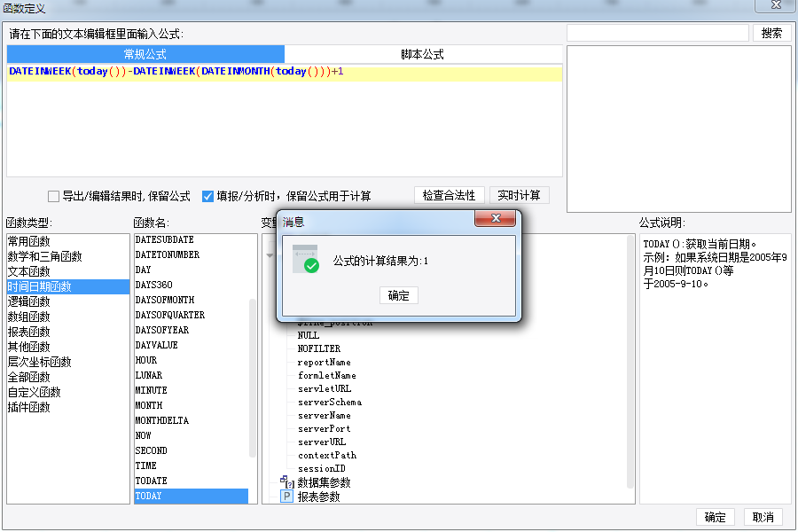Select TIME function name
The image size is (798, 532).
tap(192, 465)
